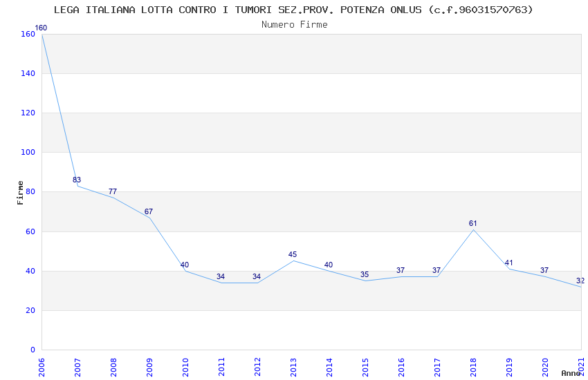Click the x-axis year 2009

coord(149,368)
